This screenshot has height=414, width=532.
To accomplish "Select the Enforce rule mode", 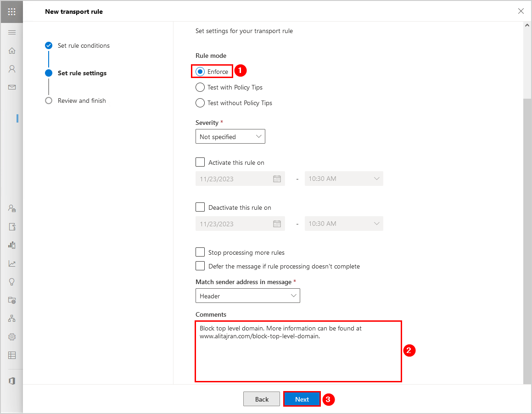I will pos(200,72).
